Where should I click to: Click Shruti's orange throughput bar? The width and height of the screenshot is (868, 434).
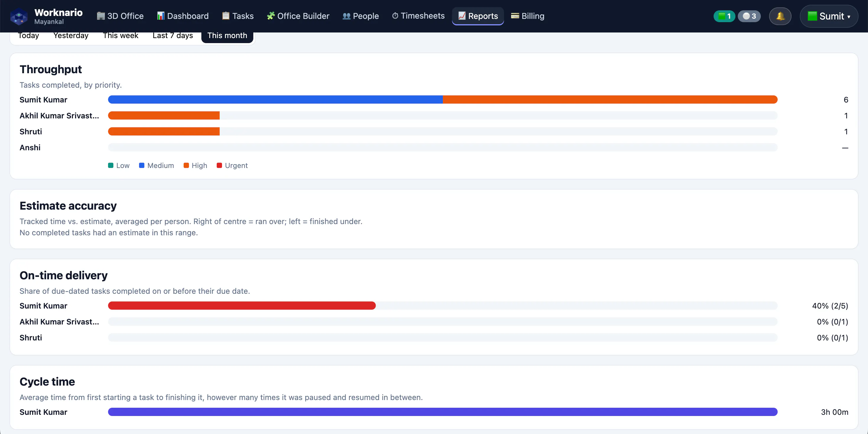[x=164, y=131]
